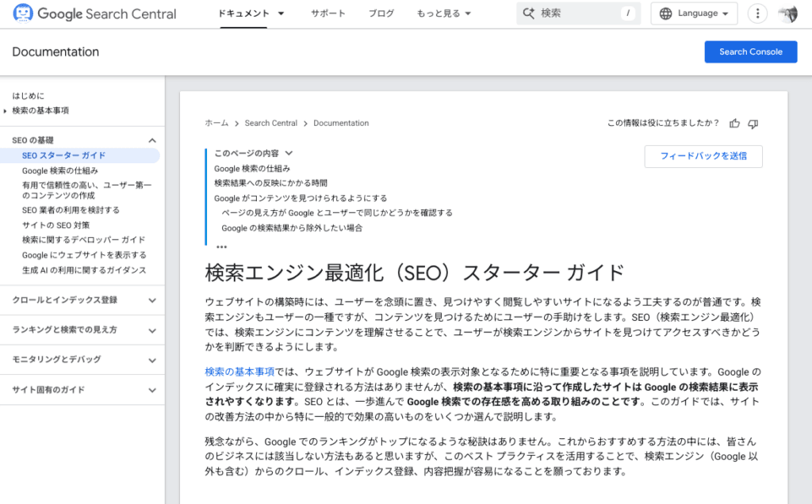812x504 pixels.
Task: Select the ドキュメント tab
Action: (243, 13)
